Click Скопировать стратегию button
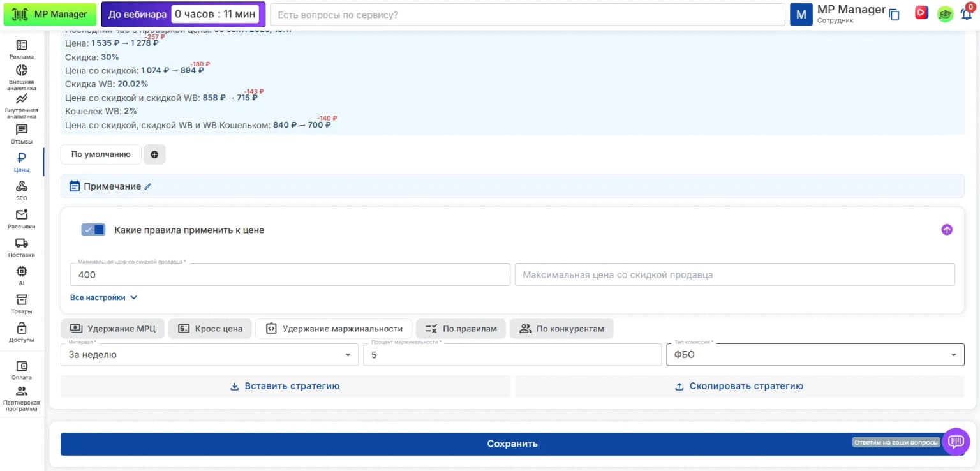Screen dimensions: 980x471 739,387
